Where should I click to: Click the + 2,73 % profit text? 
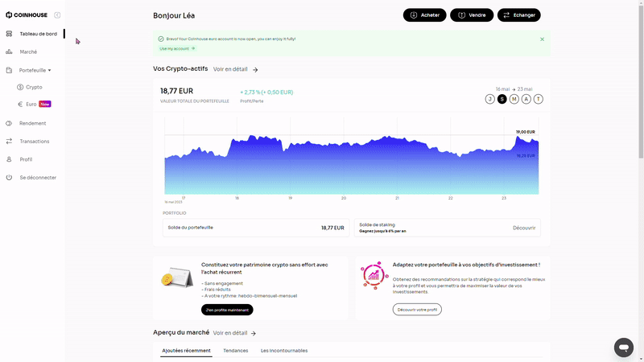[266, 93]
